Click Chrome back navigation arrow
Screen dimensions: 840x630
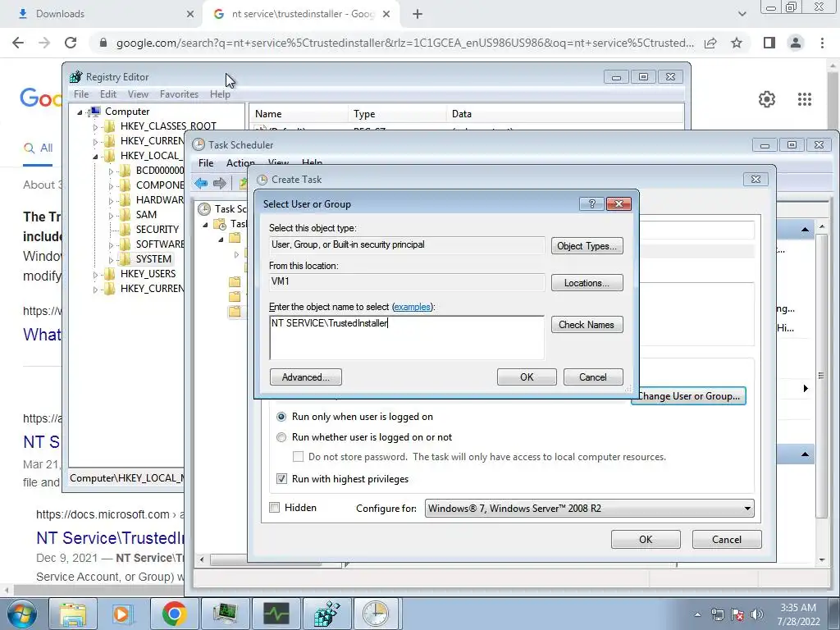point(18,43)
